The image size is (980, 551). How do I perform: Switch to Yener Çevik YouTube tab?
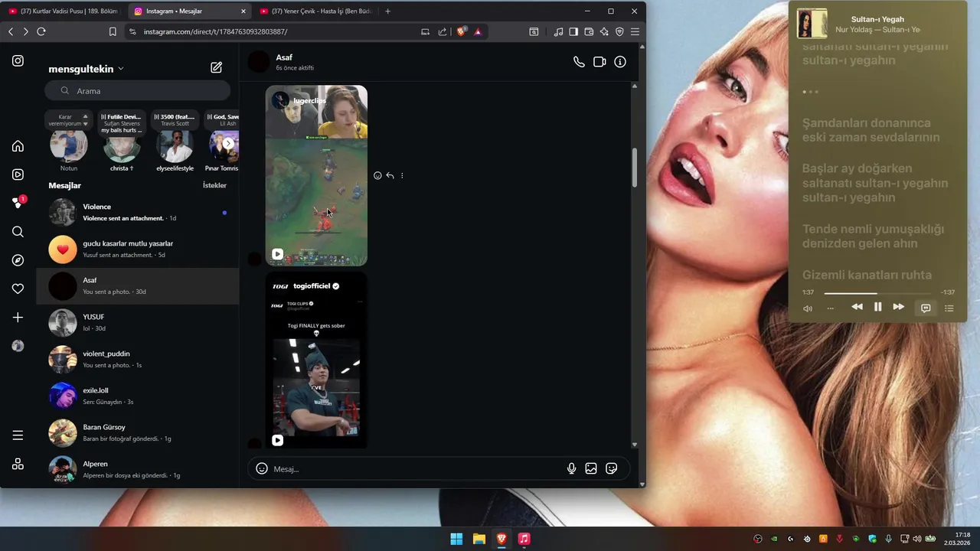coord(316,11)
